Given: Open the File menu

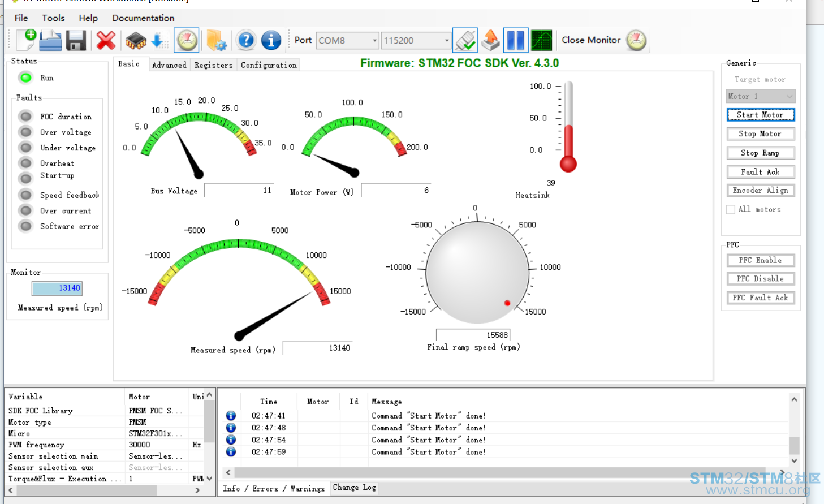Looking at the screenshot, I should pyautogui.click(x=21, y=18).
